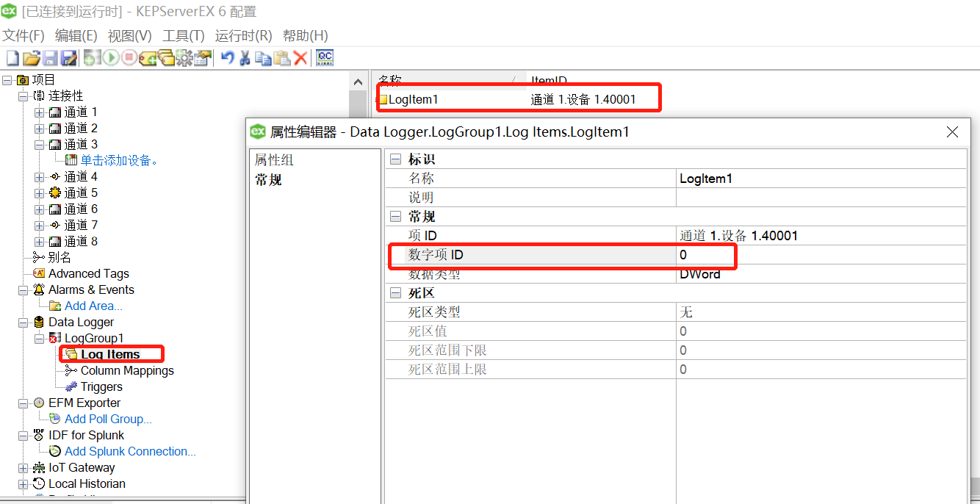Click the gear with plus toolbar icon
The image size is (980, 504).
(x=184, y=58)
